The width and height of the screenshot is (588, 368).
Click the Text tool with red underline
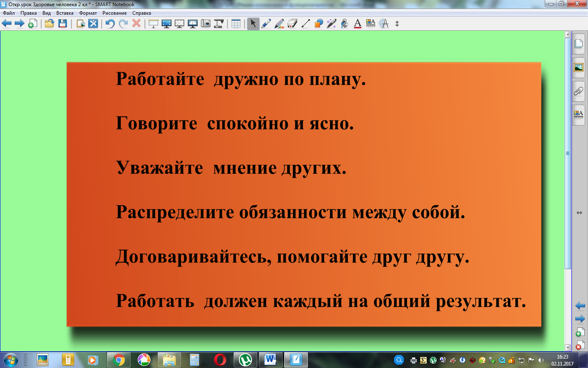pos(358,24)
